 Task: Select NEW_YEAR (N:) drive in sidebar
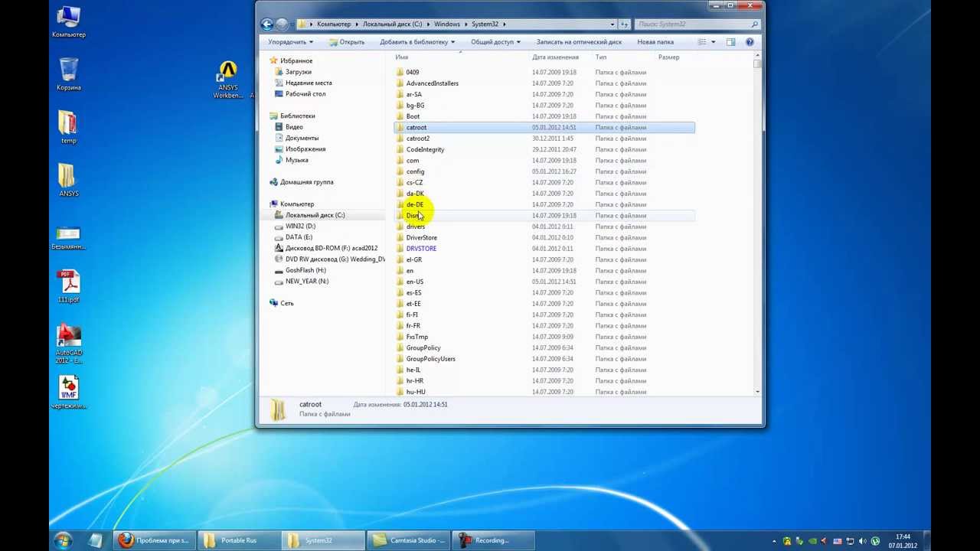pos(307,282)
